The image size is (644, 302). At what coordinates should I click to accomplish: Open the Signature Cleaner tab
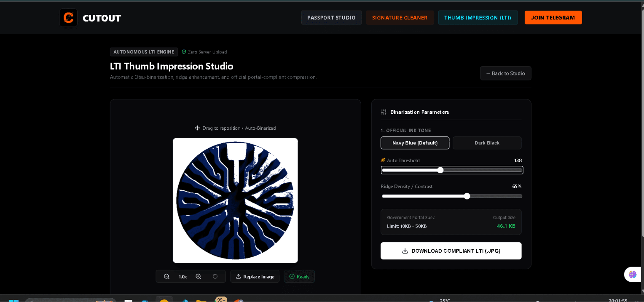click(x=400, y=18)
